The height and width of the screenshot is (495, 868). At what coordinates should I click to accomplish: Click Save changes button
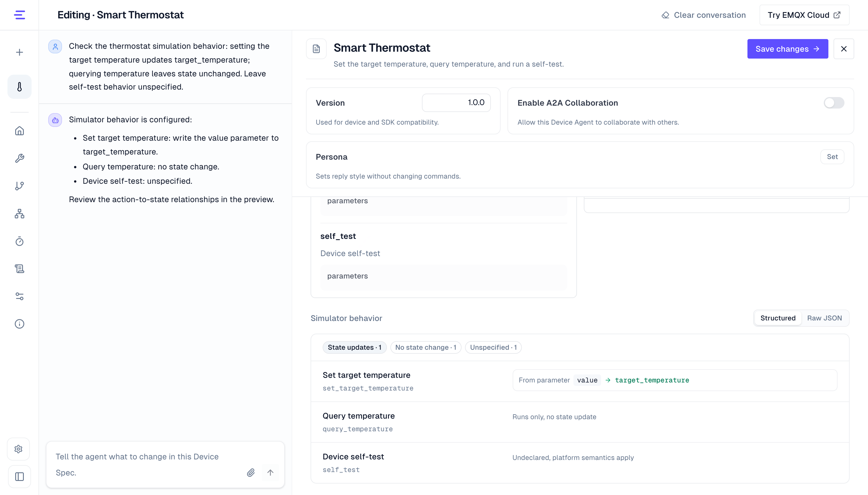click(x=787, y=49)
